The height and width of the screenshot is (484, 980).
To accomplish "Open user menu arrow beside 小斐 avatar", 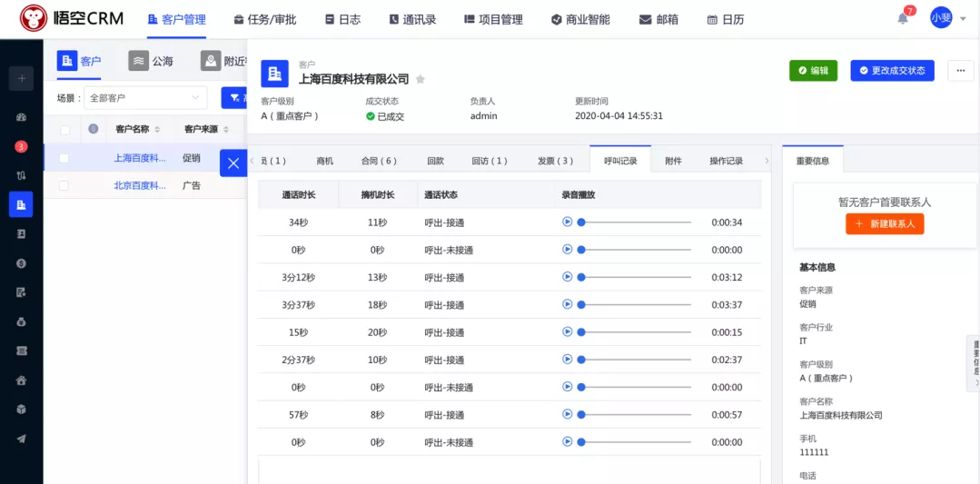I will coord(963,19).
